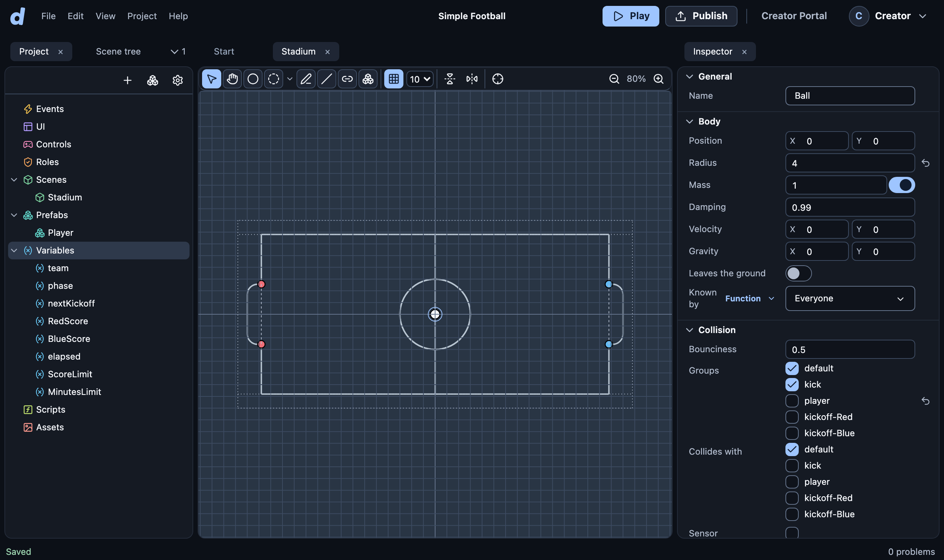The width and height of the screenshot is (944, 560).
Task: Toggle the grid display button
Action: click(393, 79)
